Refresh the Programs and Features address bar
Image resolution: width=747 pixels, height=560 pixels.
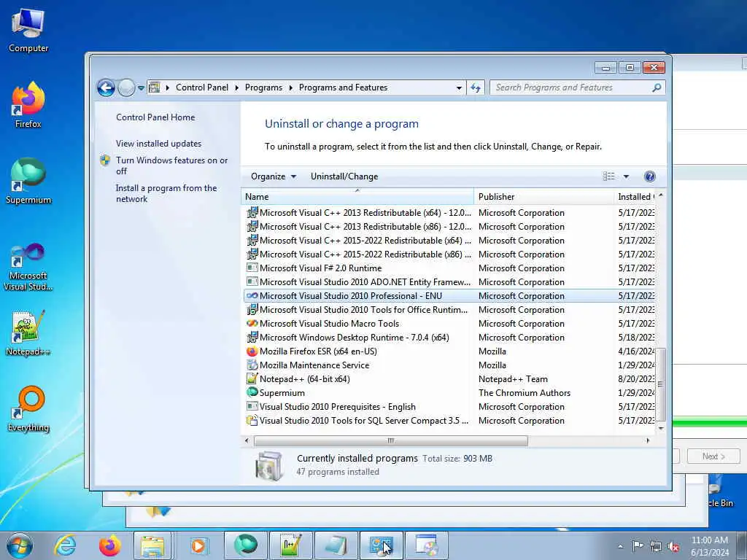(476, 87)
